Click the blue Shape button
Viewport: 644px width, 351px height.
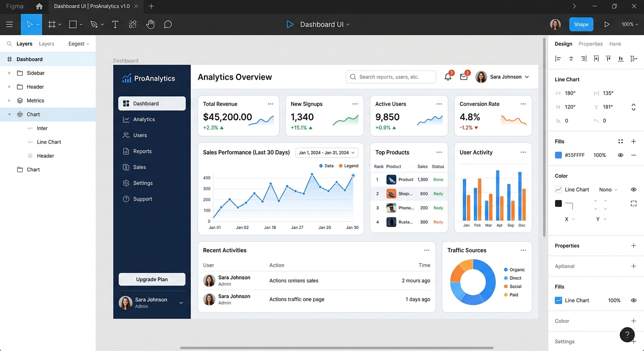tap(581, 24)
